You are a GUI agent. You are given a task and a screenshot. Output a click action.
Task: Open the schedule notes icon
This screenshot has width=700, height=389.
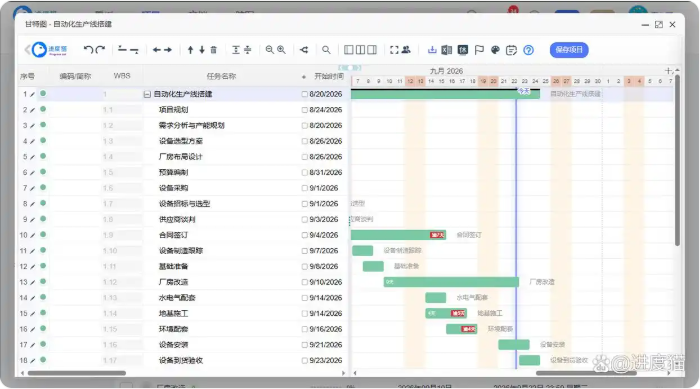tap(511, 50)
